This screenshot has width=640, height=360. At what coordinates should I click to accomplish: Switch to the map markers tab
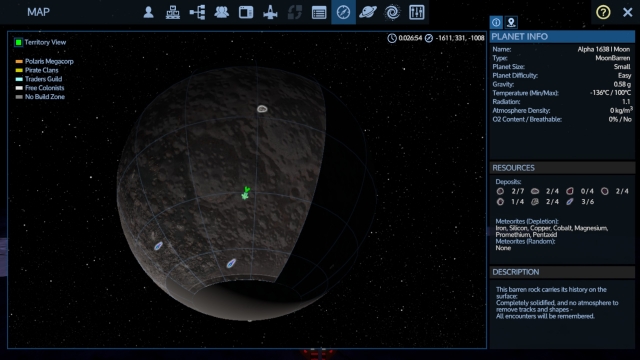point(511,22)
